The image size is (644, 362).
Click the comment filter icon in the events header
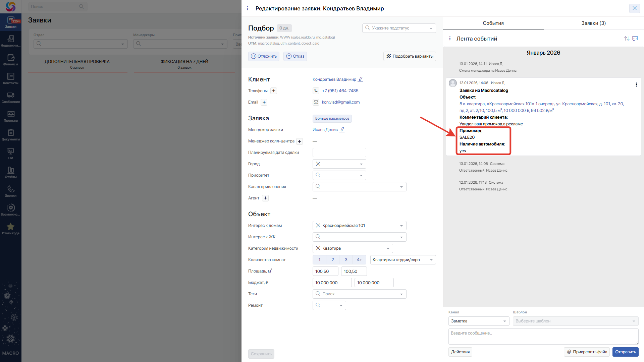coord(635,39)
